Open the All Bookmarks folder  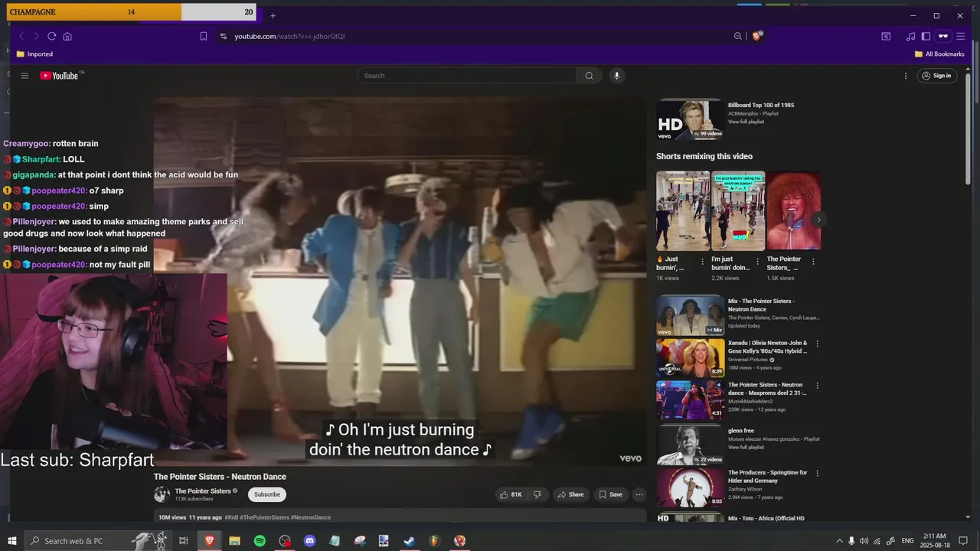[939, 54]
